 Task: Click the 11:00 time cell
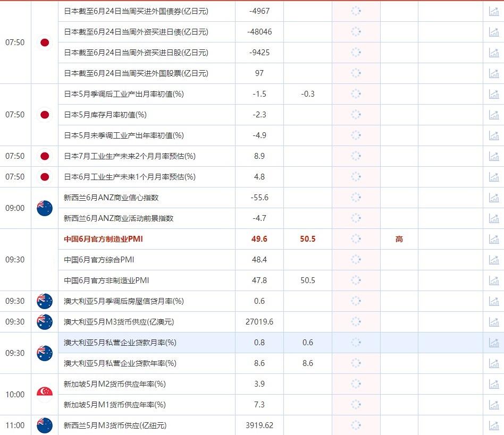(x=16, y=425)
